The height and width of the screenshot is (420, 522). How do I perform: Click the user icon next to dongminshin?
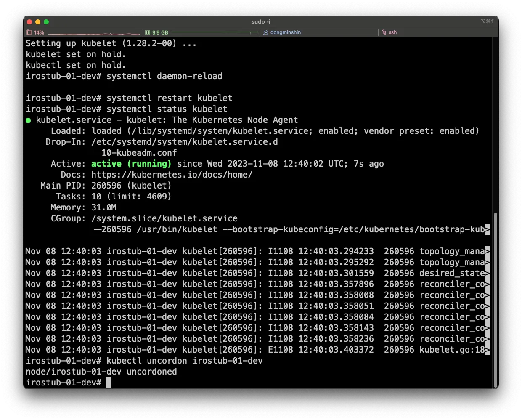coord(266,32)
